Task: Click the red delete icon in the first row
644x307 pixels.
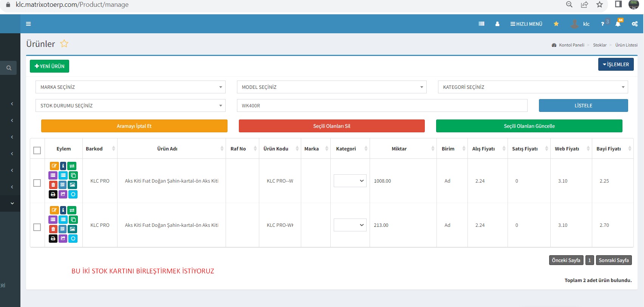Action: click(x=53, y=185)
